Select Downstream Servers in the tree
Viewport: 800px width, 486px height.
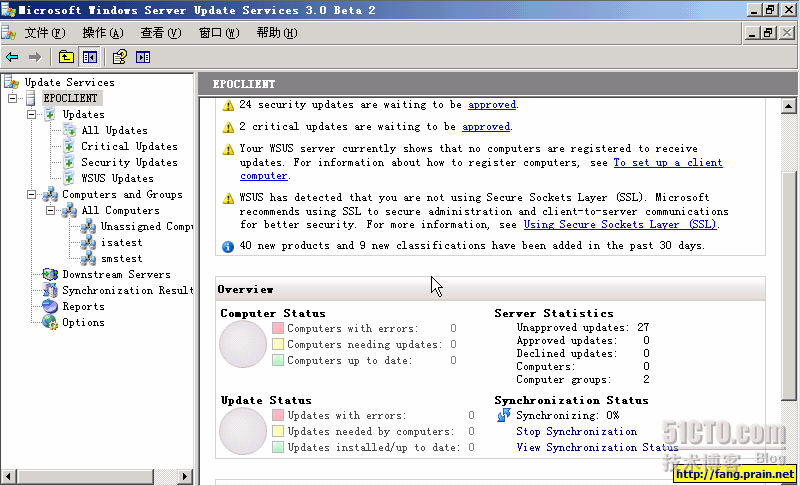[116, 274]
